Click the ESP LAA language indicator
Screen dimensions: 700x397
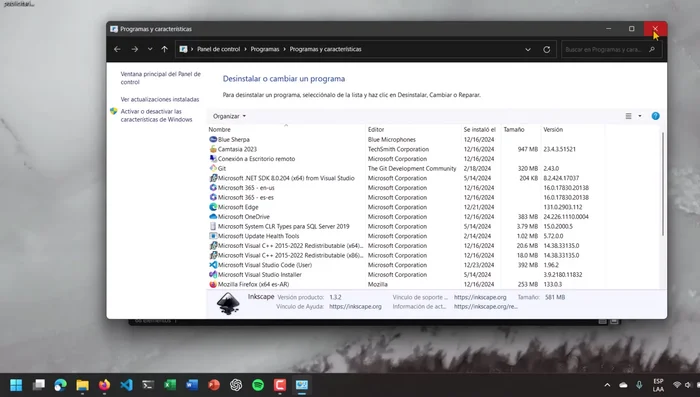(658, 385)
